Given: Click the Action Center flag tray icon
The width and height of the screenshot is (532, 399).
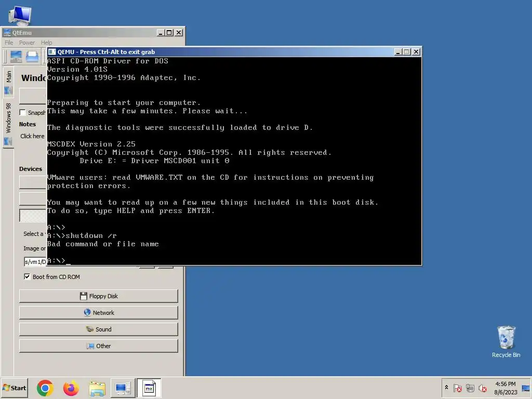Looking at the screenshot, I should 457,388.
